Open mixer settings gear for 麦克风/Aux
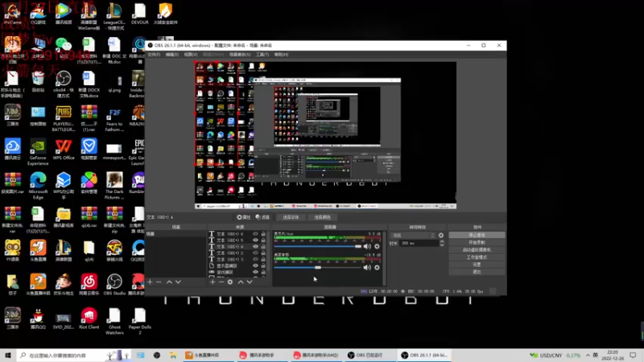 click(x=377, y=247)
